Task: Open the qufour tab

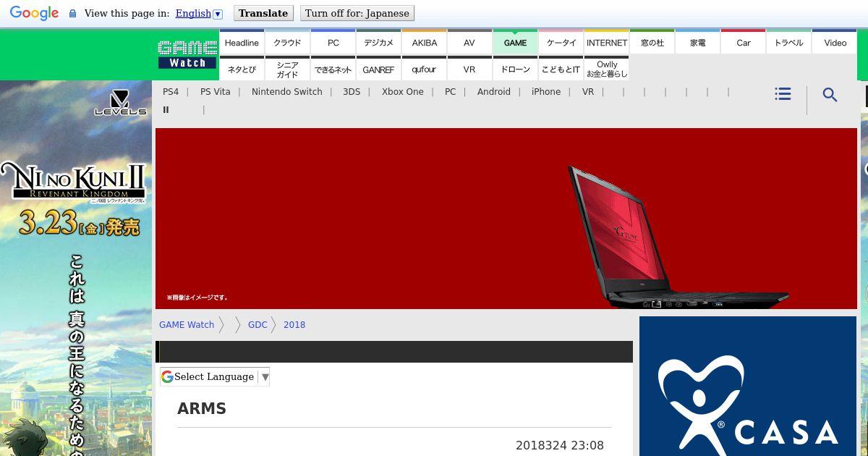Action: coord(425,69)
